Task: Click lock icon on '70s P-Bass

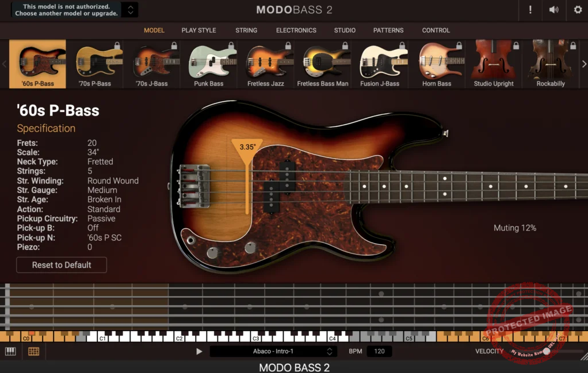Action: (117, 45)
